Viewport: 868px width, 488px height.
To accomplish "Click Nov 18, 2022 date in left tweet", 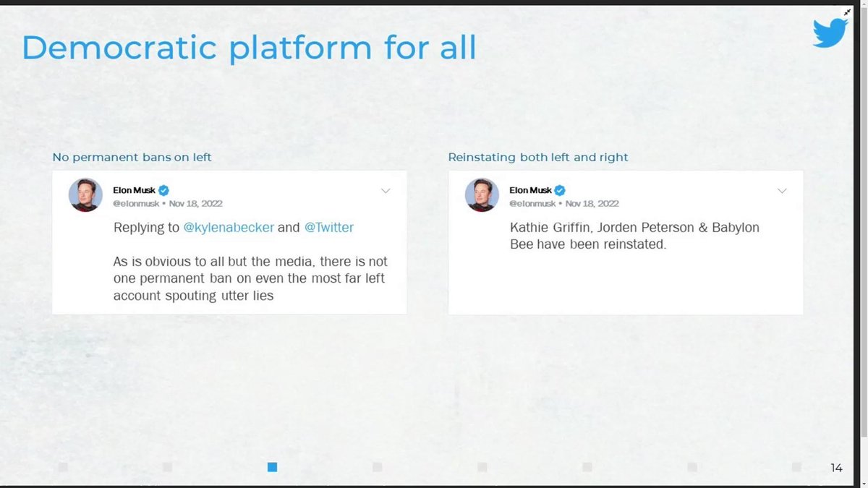I will pyautogui.click(x=195, y=204).
